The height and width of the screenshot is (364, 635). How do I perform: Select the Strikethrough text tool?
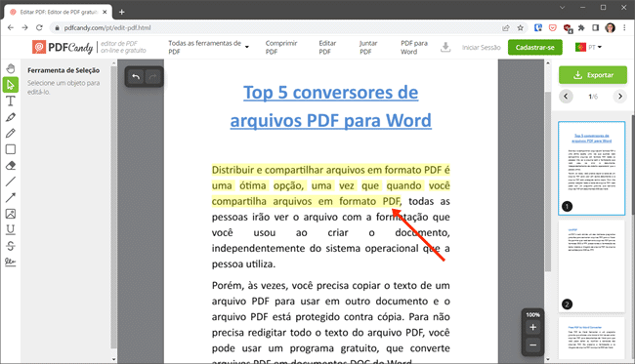coord(11,246)
